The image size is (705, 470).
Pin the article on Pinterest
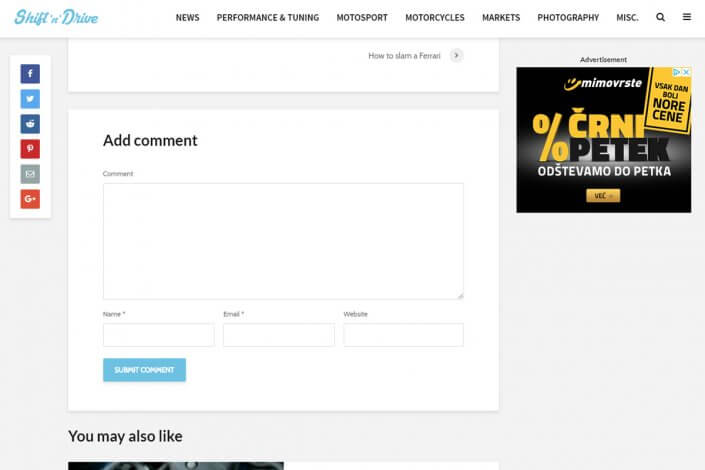pos(30,149)
